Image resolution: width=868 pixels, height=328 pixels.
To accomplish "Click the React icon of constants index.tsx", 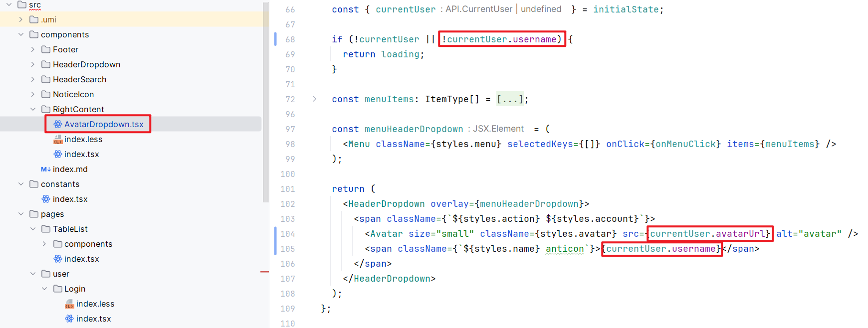I will pyautogui.click(x=46, y=199).
